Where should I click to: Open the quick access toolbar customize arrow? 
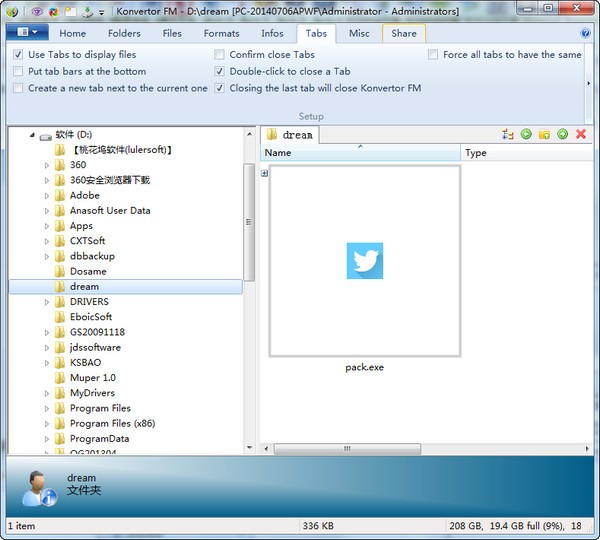pyautogui.click(x=101, y=12)
